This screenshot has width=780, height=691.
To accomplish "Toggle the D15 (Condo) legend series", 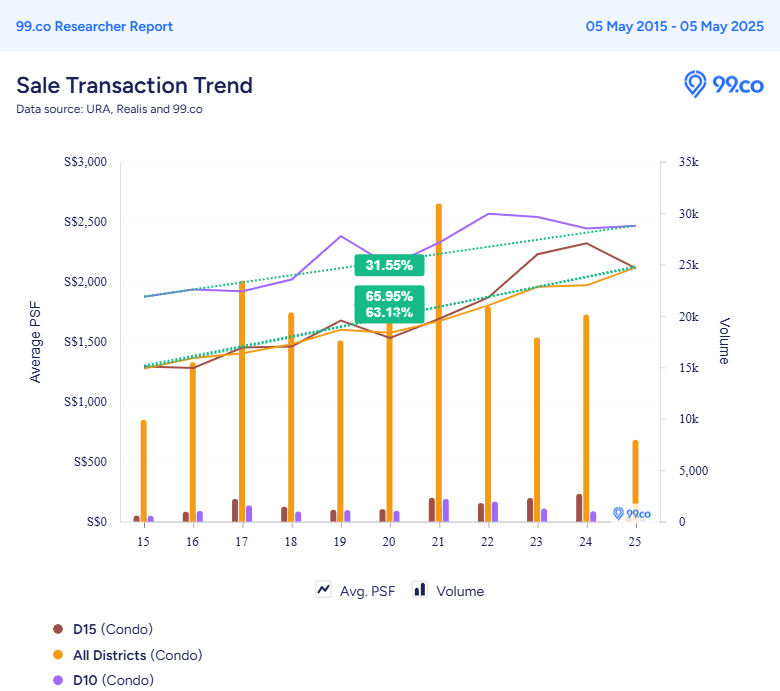I will pyautogui.click(x=103, y=629).
